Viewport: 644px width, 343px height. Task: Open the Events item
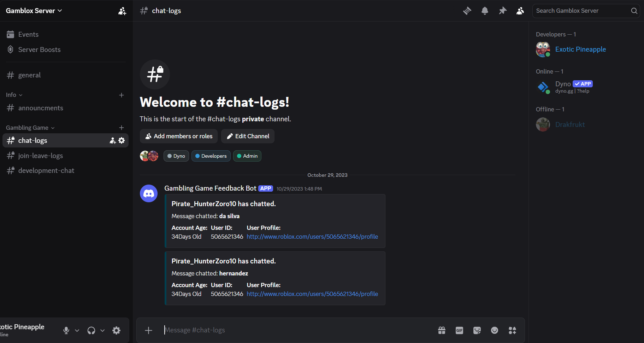click(66, 34)
